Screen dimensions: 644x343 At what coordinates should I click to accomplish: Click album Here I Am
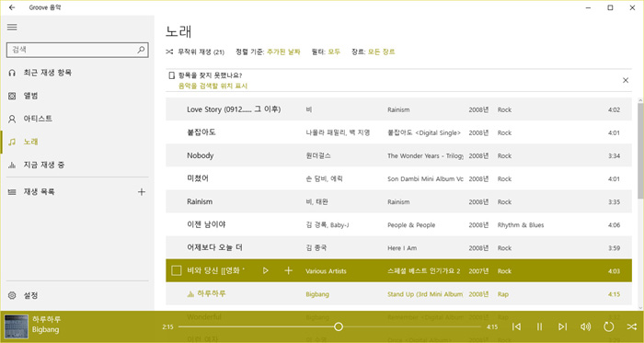(x=402, y=247)
